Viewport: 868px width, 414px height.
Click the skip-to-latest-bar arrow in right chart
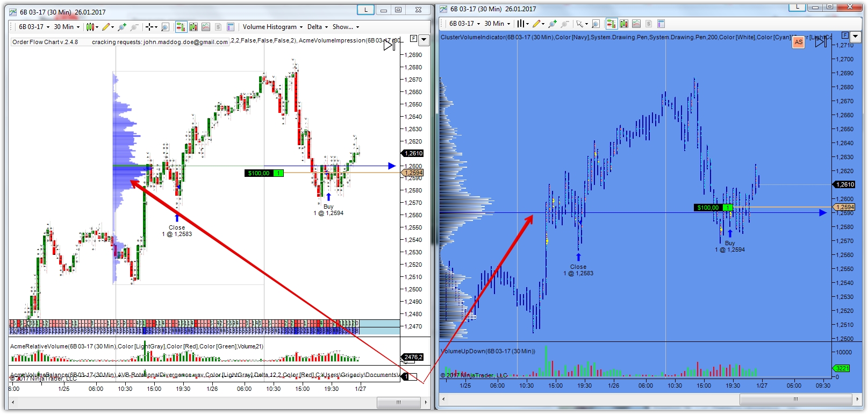[821, 41]
